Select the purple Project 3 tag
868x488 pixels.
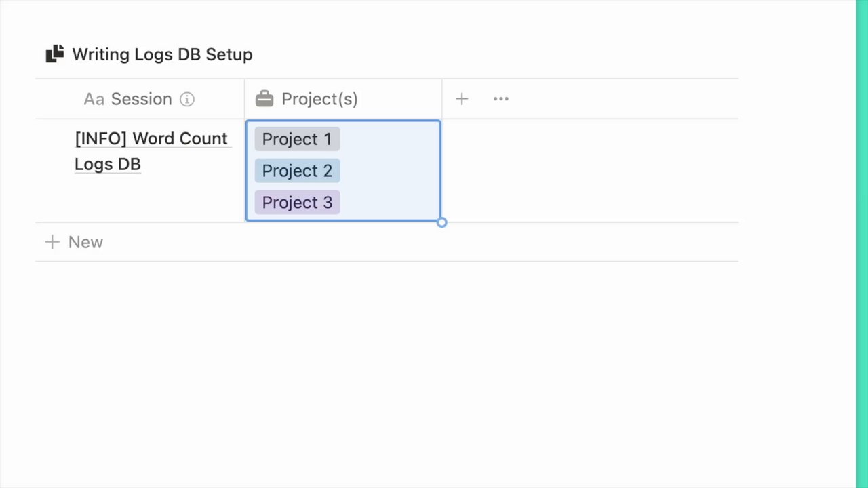(297, 203)
